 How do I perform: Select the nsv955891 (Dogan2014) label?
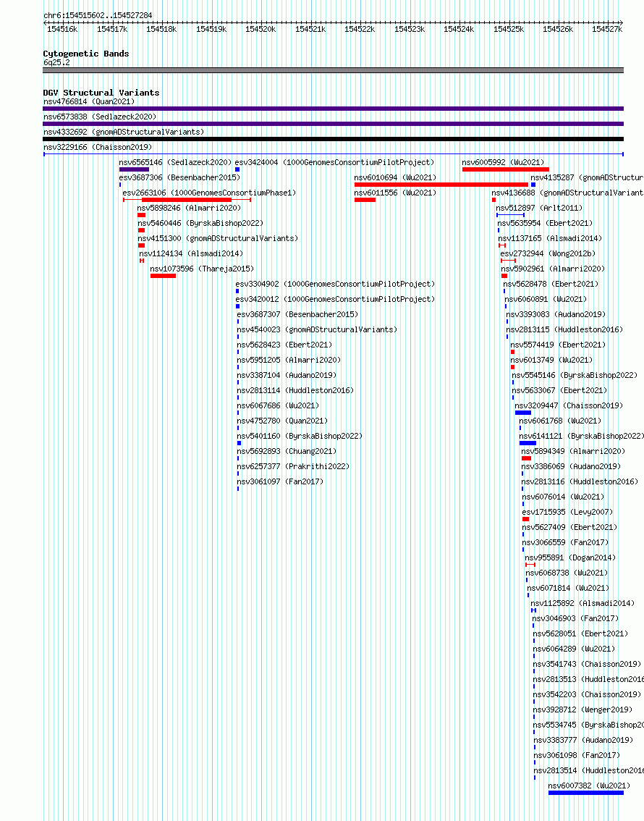(571, 557)
